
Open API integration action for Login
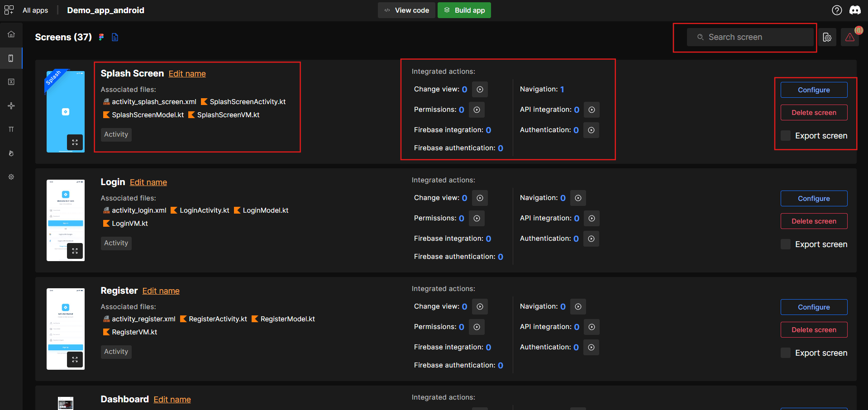click(x=591, y=219)
